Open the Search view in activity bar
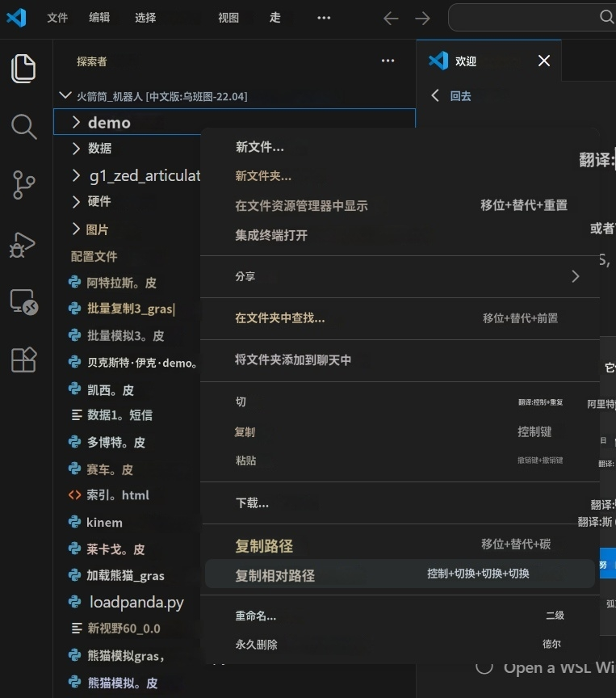616x698 pixels. [23, 126]
